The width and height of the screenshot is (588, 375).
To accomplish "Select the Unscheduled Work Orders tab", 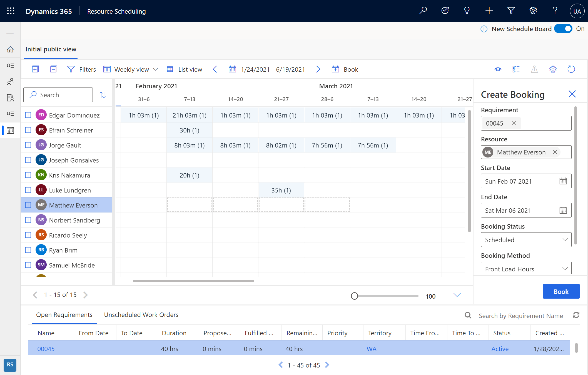I will [x=141, y=314].
